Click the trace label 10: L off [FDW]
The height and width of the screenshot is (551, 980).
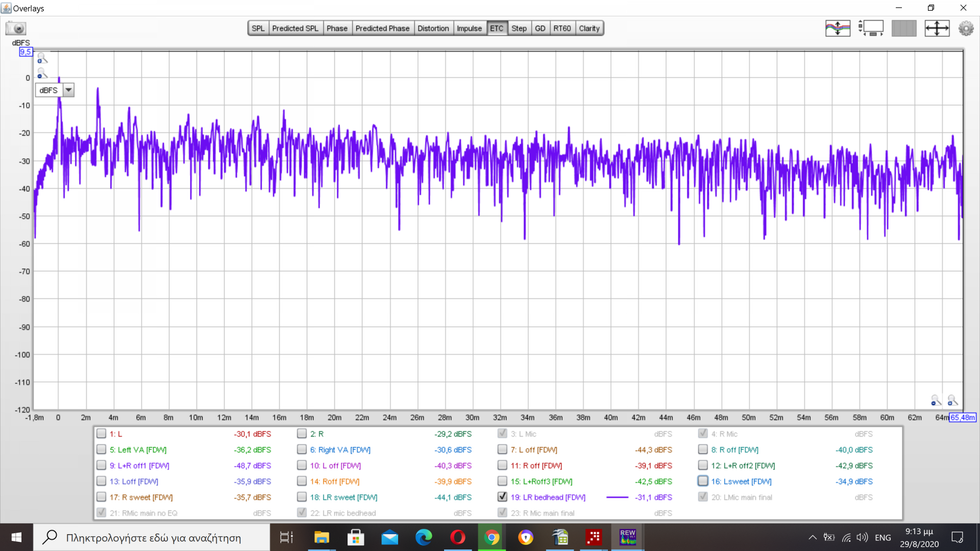click(335, 465)
